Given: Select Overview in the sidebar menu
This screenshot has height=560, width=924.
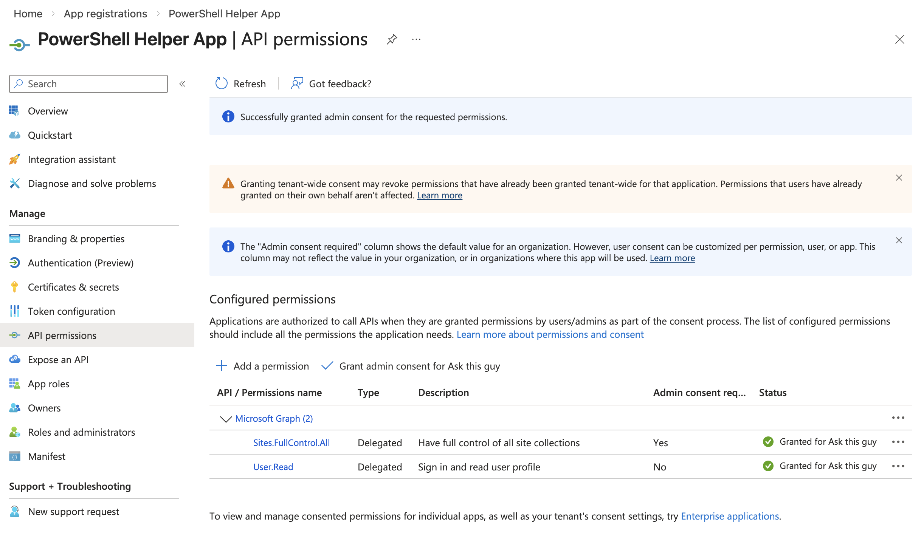Looking at the screenshot, I should coord(48,111).
